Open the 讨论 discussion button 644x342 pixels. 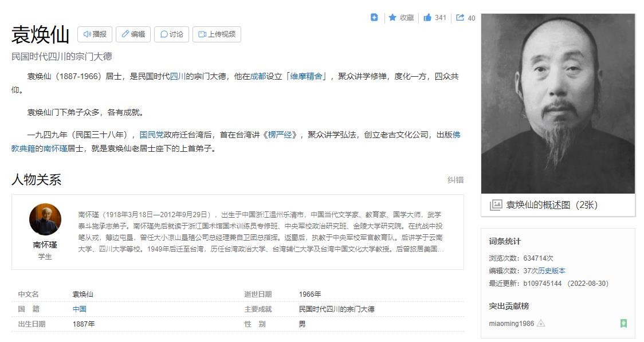pyautogui.click(x=171, y=34)
